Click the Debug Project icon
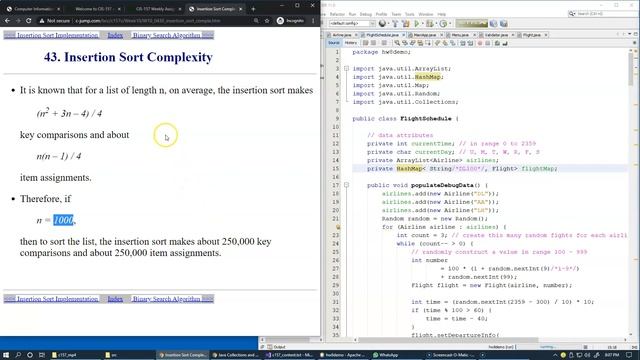This screenshot has width=640, height=360. (429, 24)
